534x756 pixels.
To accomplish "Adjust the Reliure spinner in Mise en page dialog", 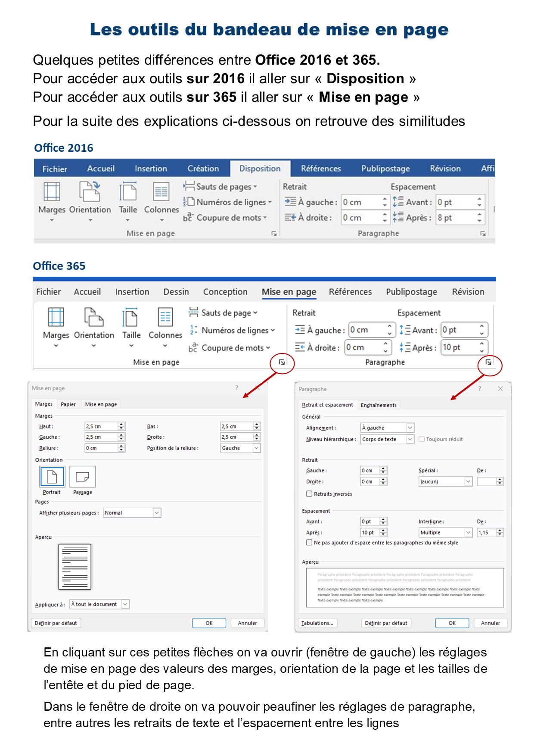I will tap(121, 448).
